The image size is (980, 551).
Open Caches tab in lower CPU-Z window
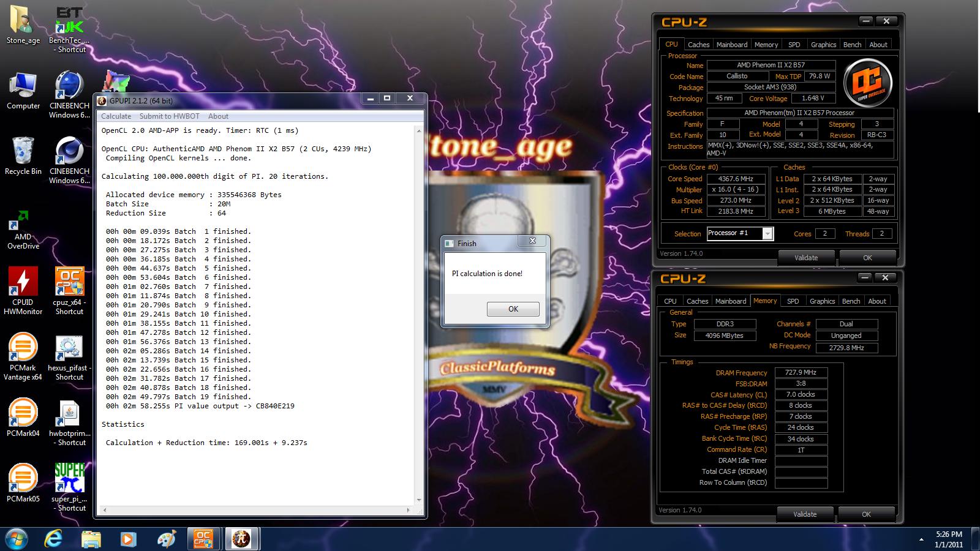tap(697, 301)
